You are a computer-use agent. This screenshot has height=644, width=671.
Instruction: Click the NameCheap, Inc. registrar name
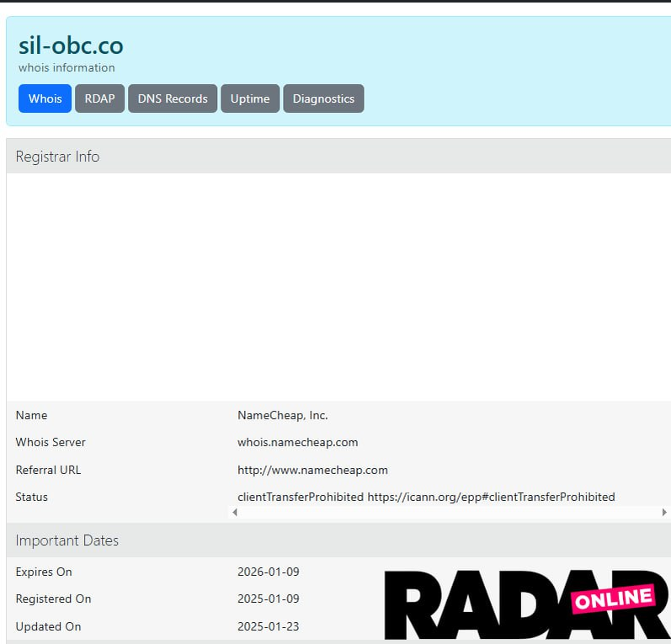click(x=283, y=415)
